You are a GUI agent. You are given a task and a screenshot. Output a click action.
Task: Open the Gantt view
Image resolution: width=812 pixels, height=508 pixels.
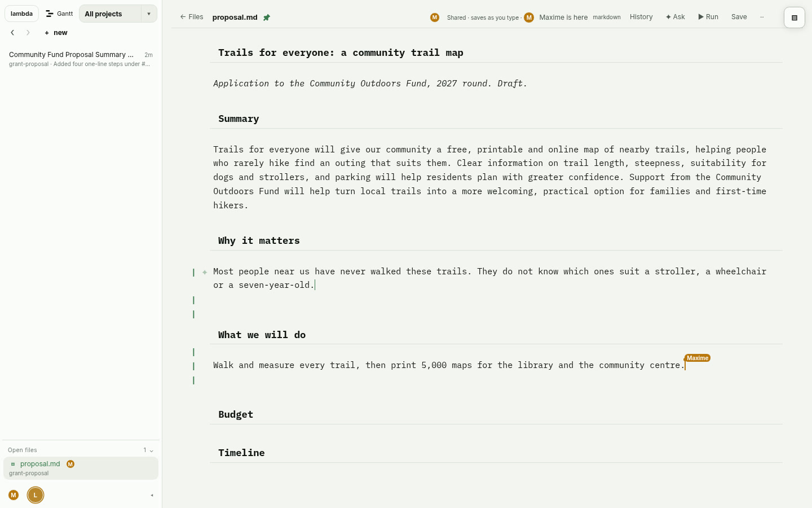pos(60,14)
